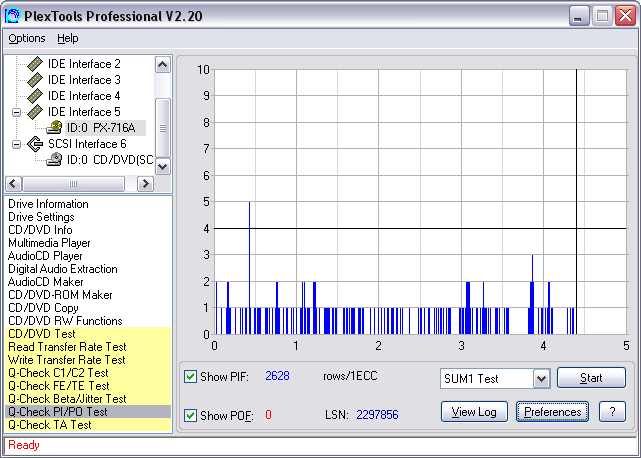641x458 pixels.
Task: Toggle the Show PIF checkbox
Action: (x=191, y=376)
